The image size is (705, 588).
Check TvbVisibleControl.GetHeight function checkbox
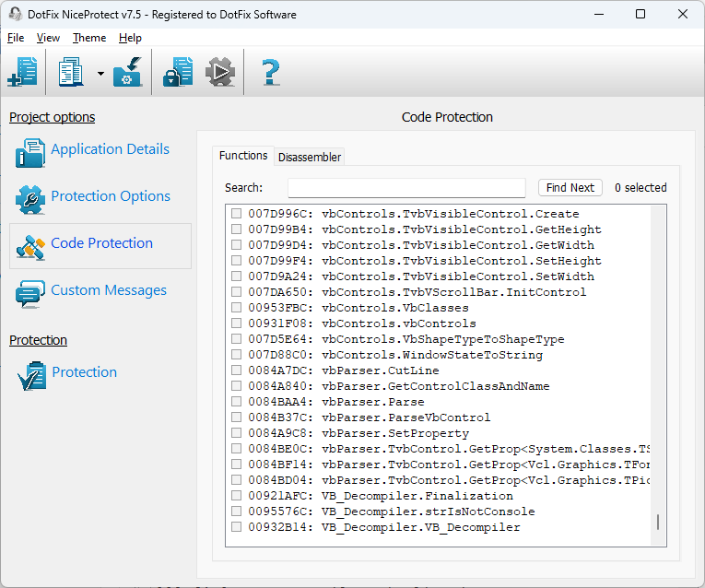(x=236, y=229)
